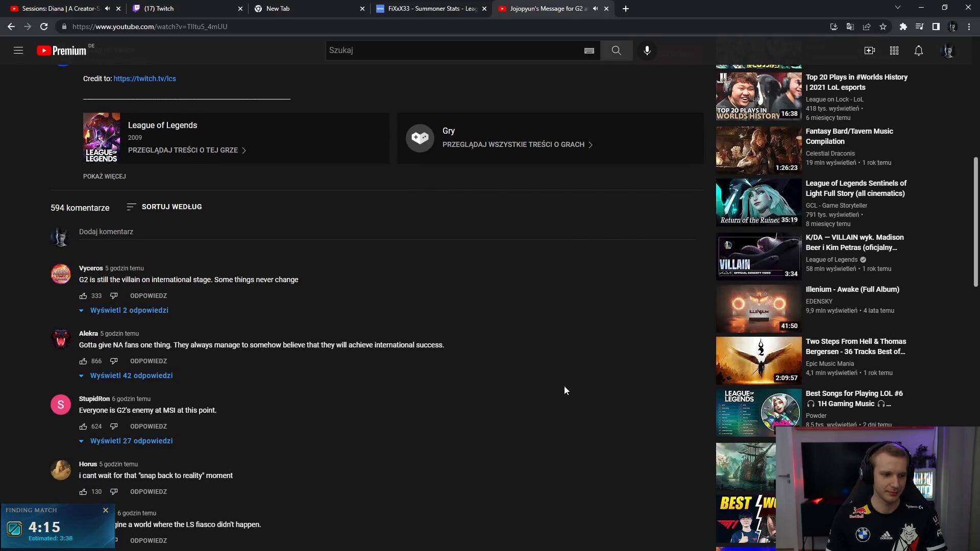Viewport: 980px width, 551px height.
Task: Open the on-screen keyboard in search box
Action: [x=589, y=51]
